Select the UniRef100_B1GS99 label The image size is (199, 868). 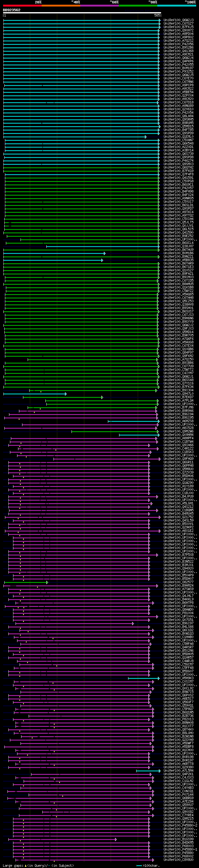click(178, 839)
